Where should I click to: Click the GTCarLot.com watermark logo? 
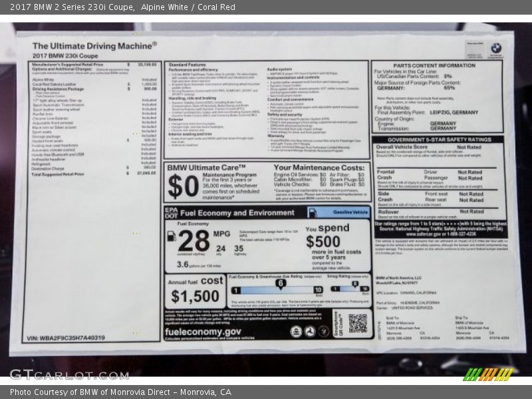[x=68, y=374]
